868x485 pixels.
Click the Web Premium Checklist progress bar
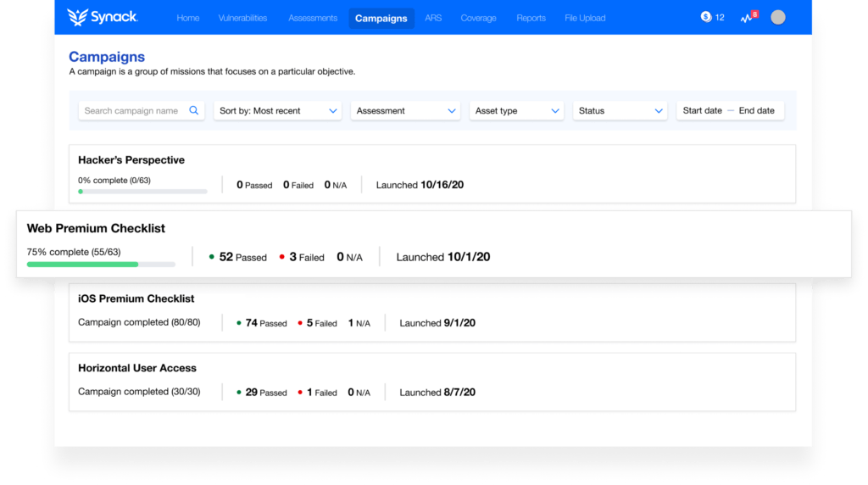[x=100, y=265]
